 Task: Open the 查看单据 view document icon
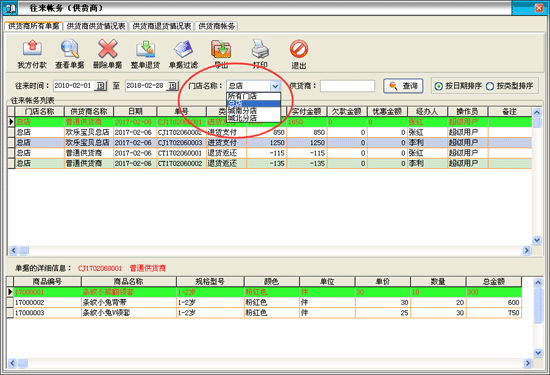point(70,49)
